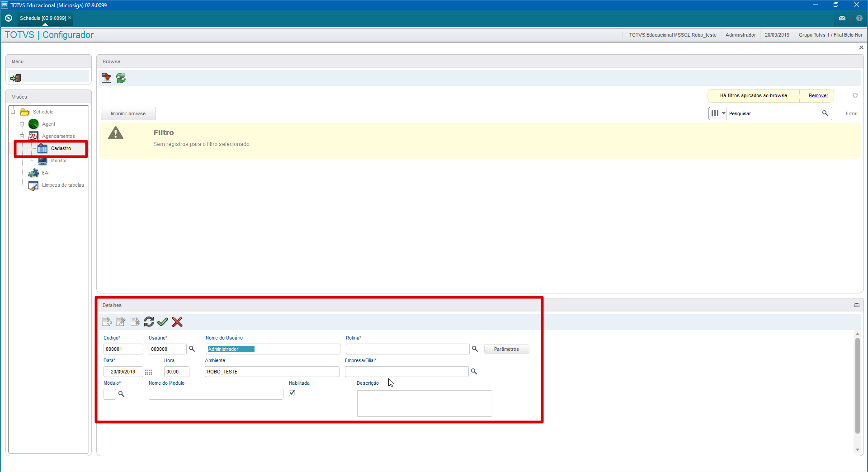Click the exit door icon in Menu panel

pos(16,78)
